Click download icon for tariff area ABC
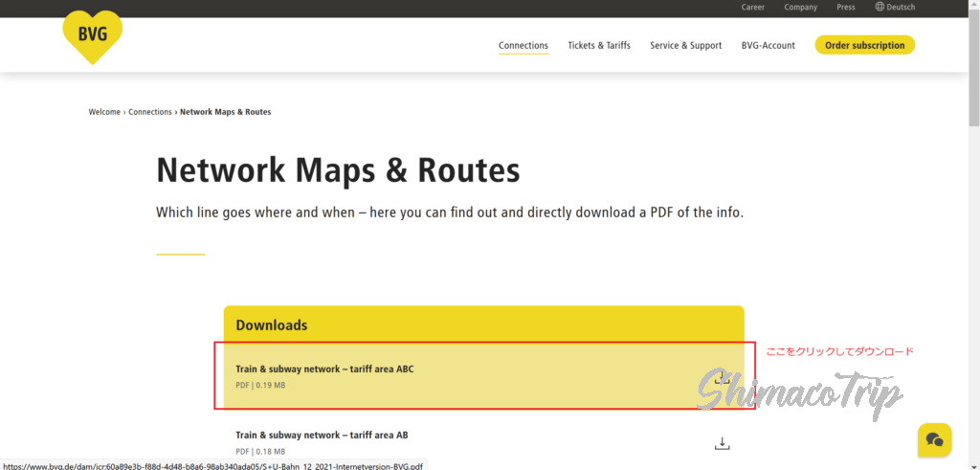 [723, 376]
